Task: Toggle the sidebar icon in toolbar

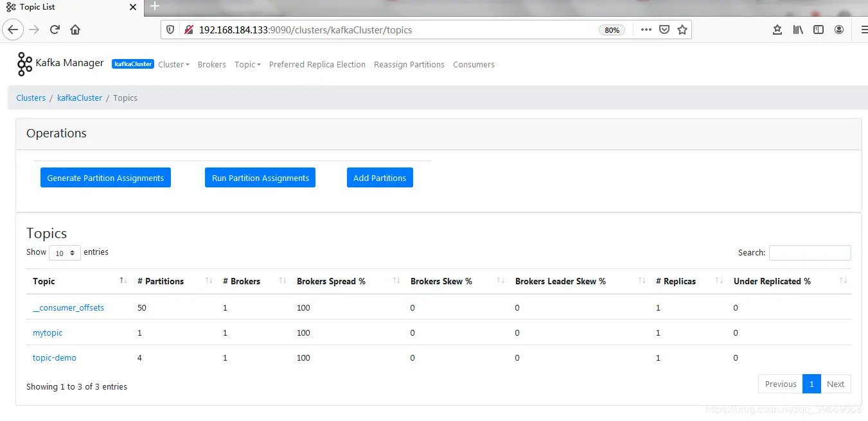Action: click(x=819, y=30)
